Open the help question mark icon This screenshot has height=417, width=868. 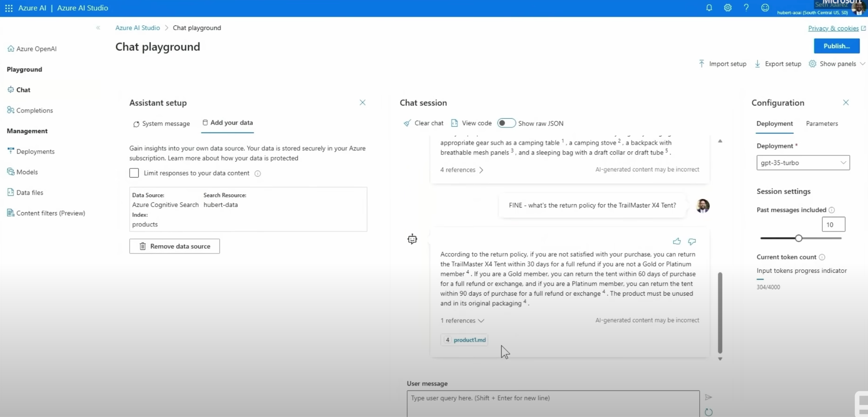click(x=746, y=8)
